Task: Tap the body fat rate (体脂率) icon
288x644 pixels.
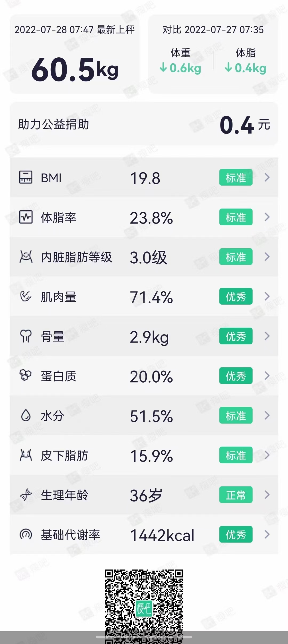Action: (x=26, y=217)
